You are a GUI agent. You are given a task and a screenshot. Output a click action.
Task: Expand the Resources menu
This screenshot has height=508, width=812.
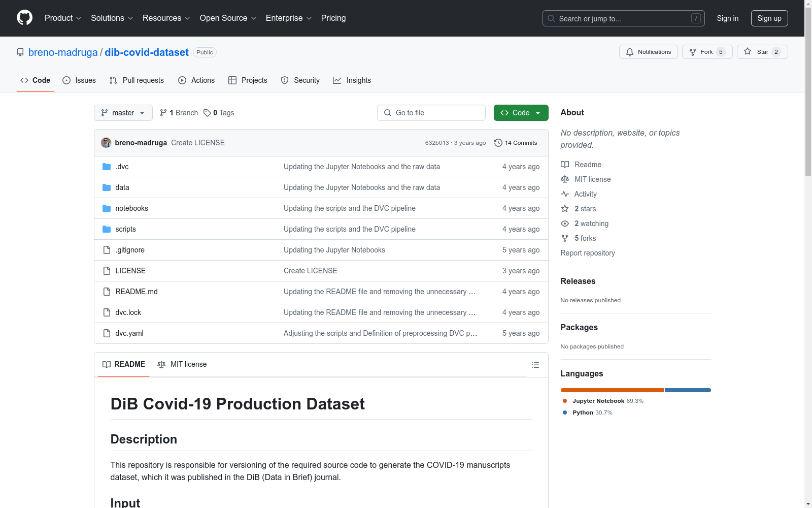point(166,18)
